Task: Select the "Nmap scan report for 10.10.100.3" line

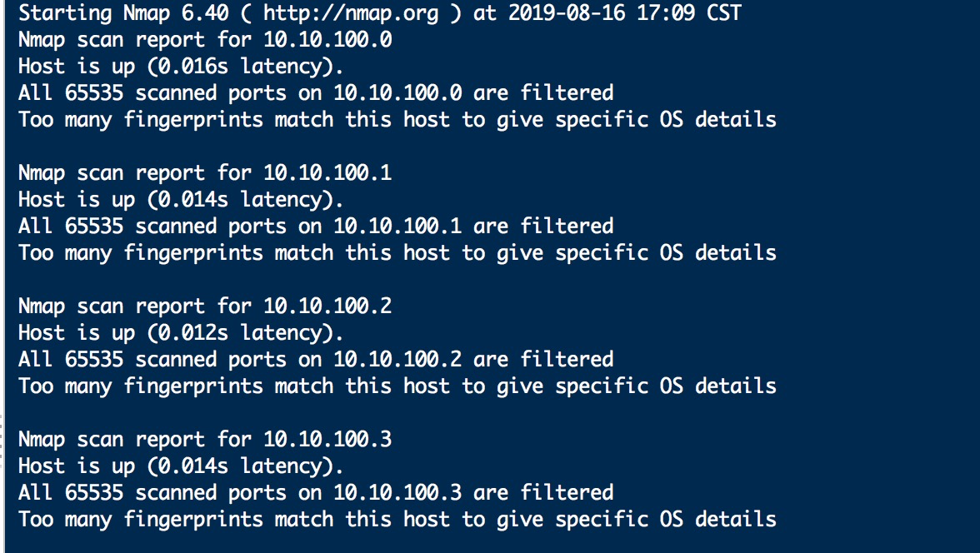Action: (205, 440)
